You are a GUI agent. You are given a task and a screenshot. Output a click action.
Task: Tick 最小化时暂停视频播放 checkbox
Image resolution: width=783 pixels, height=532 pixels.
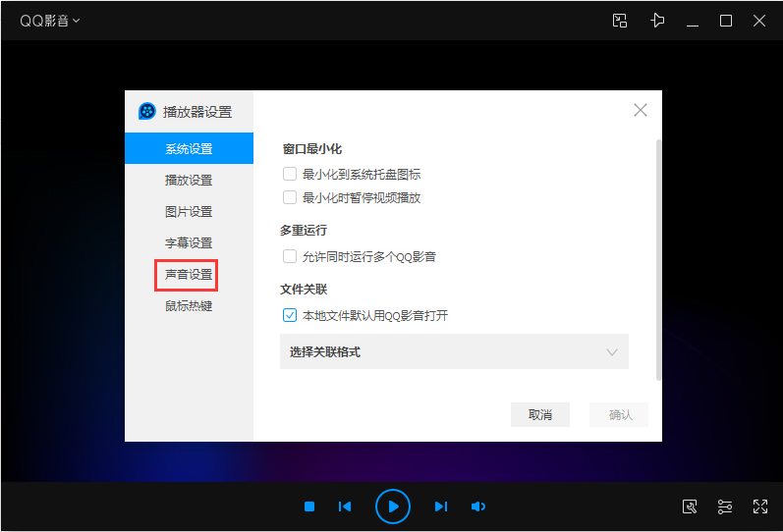(x=290, y=197)
